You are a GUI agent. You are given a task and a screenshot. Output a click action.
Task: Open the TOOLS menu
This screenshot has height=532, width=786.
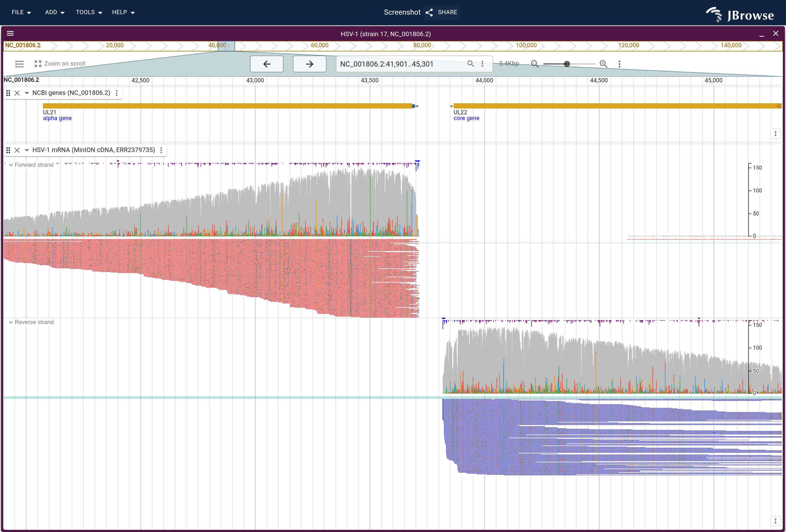coord(89,12)
